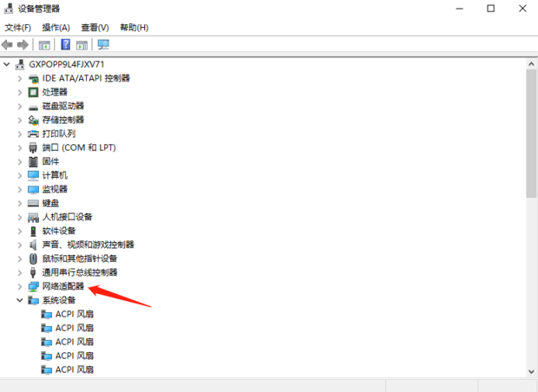538x392 pixels.
Task: Click the 磁盘驱动器 disk drive icon
Action: [33, 108]
